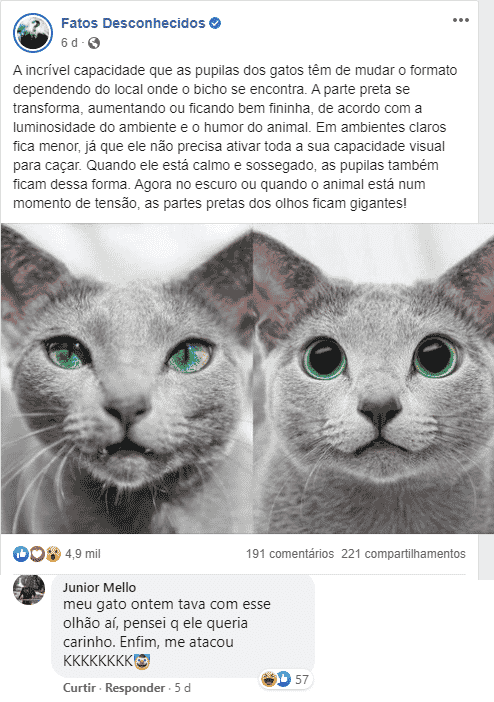Open Junior Mello's profile avatar
The image size is (494, 702).
tap(29, 590)
